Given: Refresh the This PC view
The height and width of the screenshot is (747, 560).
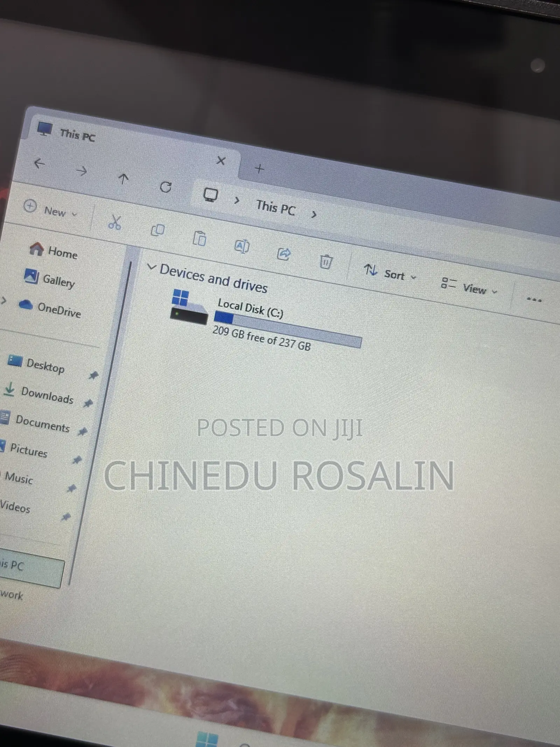Looking at the screenshot, I should point(166,187).
